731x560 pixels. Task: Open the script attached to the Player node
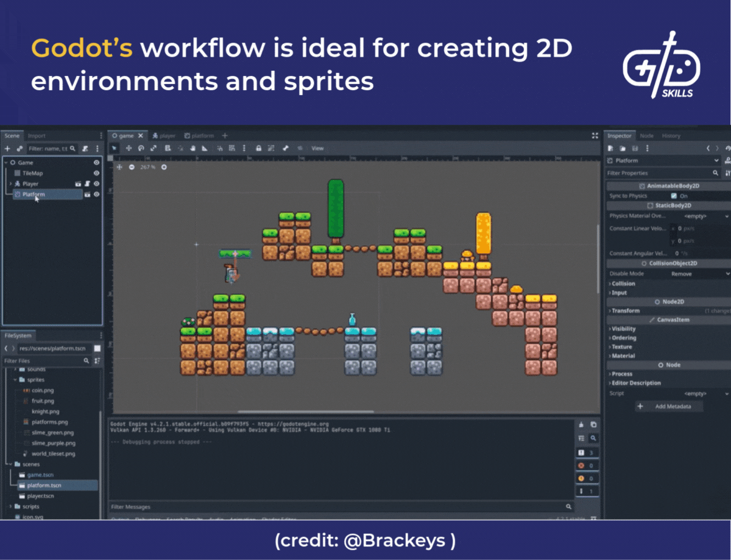pos(87,183)
